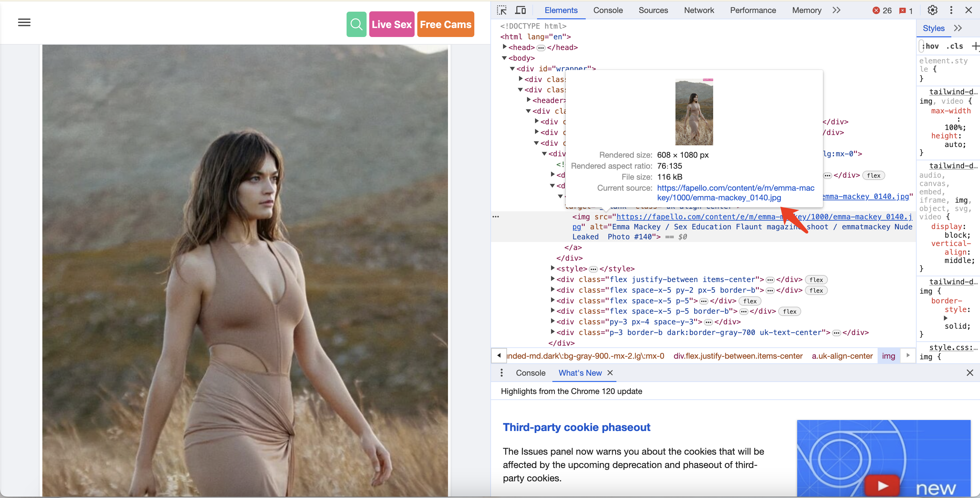This screenshot has width=980, height=498.
Task: Click the Elements panel tab
Action: click(560, 10)
